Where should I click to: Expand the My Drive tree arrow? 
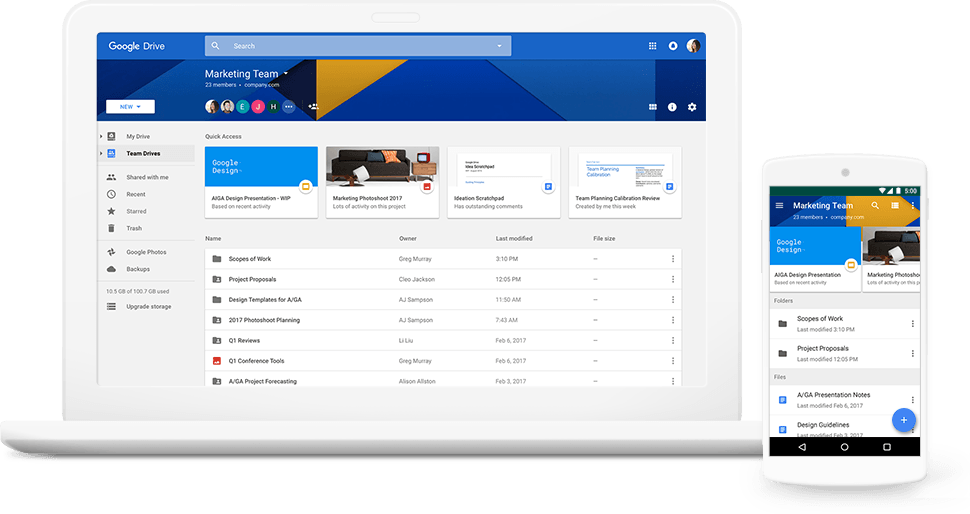101,136
